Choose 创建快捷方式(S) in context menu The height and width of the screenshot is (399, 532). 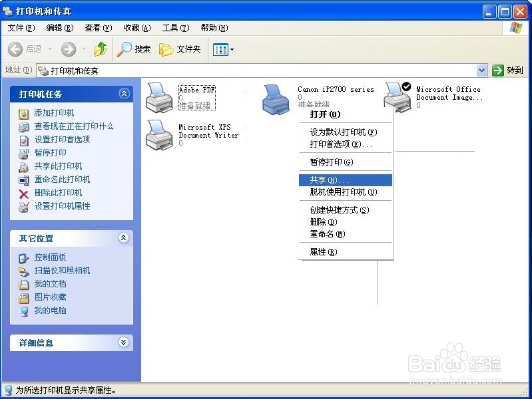tap(346, 210)
